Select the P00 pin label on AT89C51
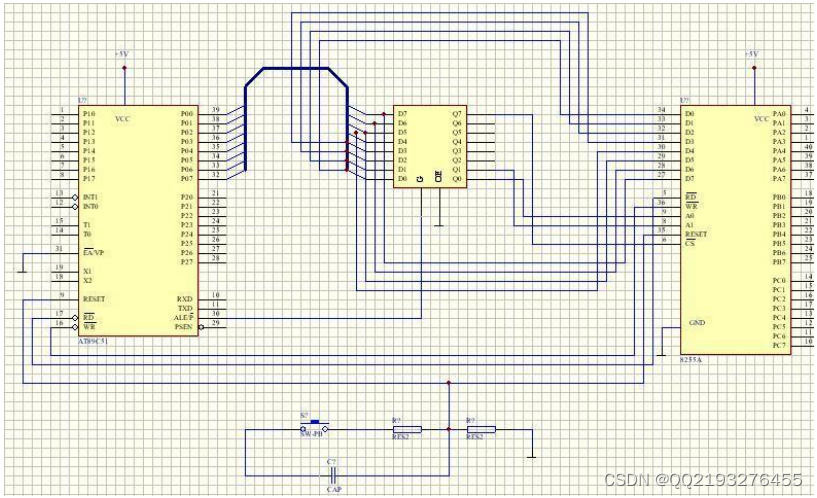The height and width of the screenshot is (498, 817). point(187,114)
